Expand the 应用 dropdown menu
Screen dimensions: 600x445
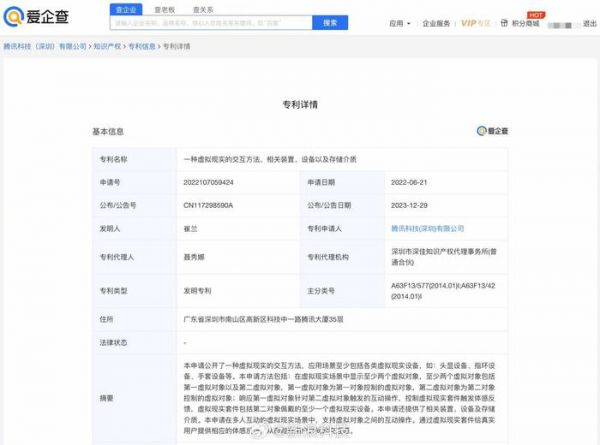tap(398, 22)
